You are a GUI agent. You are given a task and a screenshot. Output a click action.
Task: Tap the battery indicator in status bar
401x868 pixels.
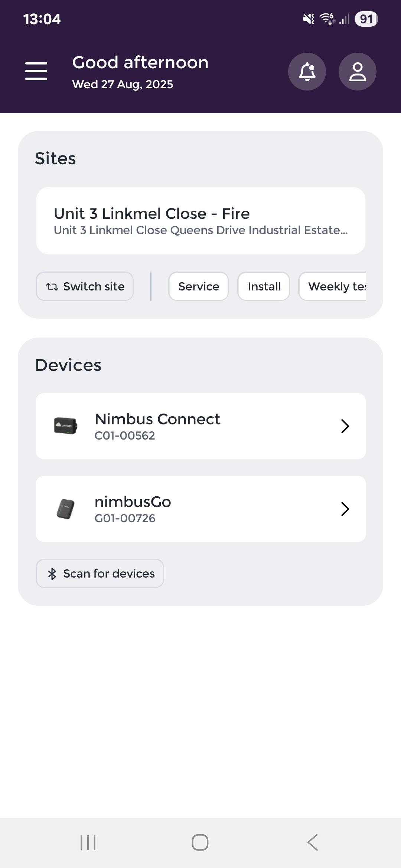(x=366, y=19)
